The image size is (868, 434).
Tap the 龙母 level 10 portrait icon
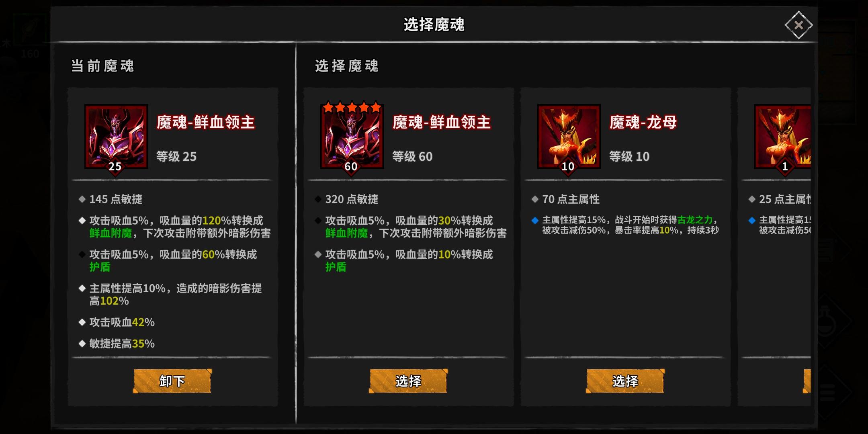click(x=569, y=137)
